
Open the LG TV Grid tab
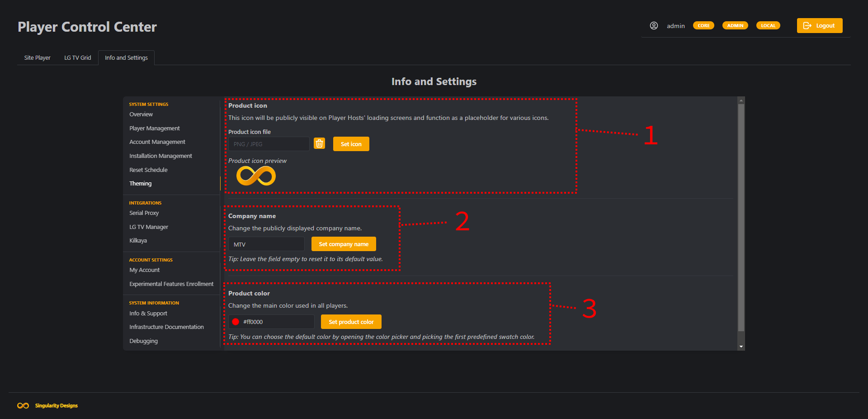(77, 58)
